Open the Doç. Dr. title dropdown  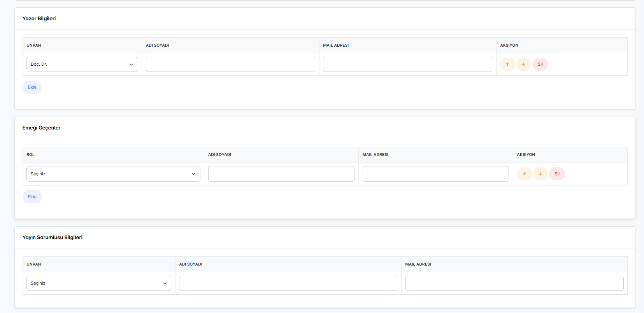(x=82, y=65)
